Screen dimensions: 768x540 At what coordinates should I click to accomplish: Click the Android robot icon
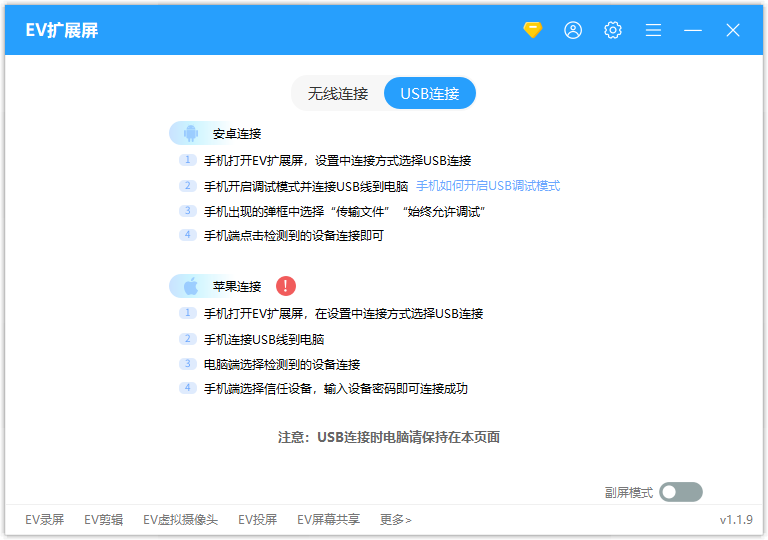coord(191,133)
